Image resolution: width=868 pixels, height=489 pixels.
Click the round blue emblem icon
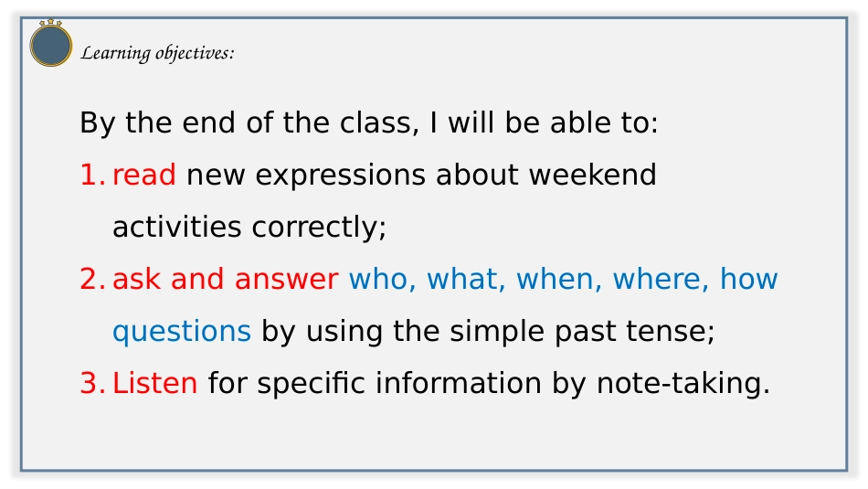pos(51,46)
